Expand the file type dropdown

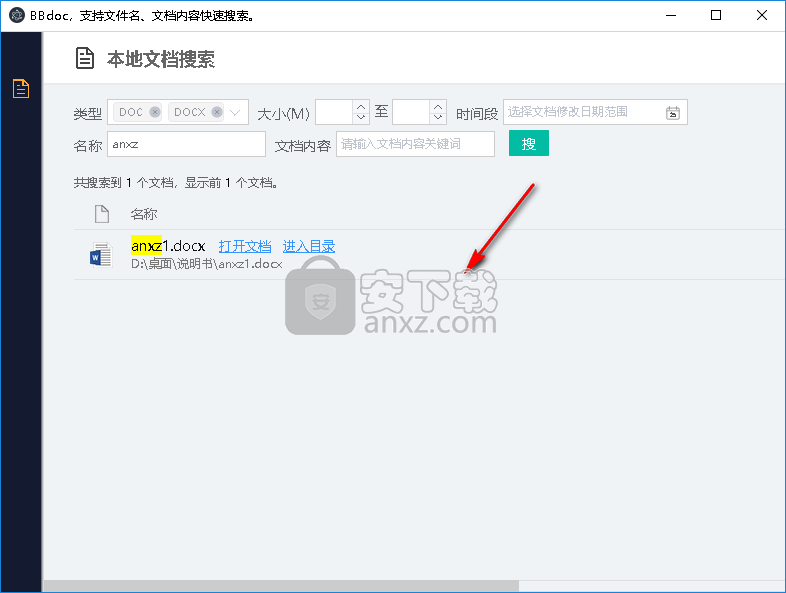235,112
